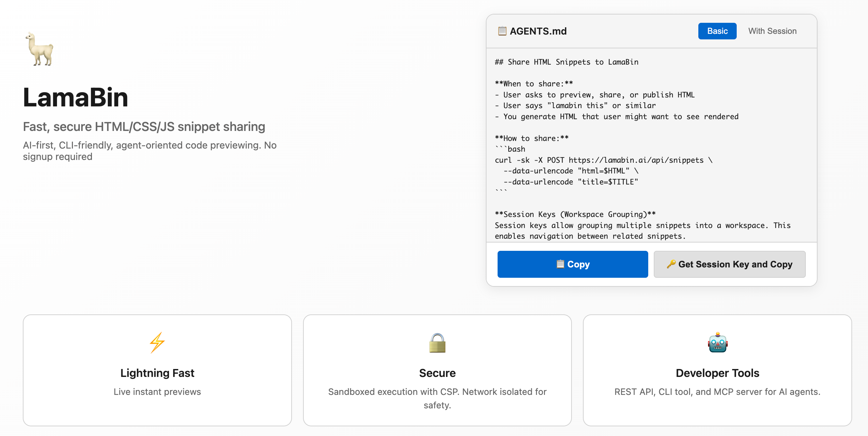Switch to the With Session tab

(x=772, y=31)
